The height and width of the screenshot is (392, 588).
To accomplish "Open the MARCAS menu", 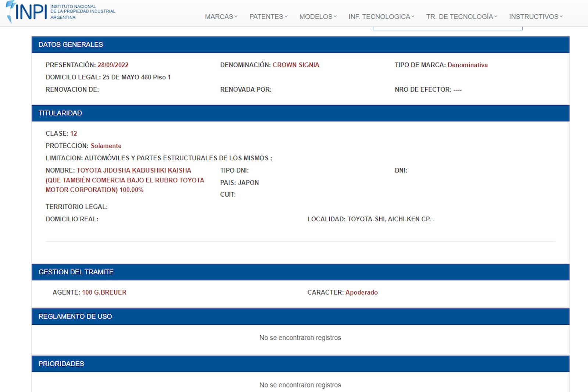I will tap(221, 17).
